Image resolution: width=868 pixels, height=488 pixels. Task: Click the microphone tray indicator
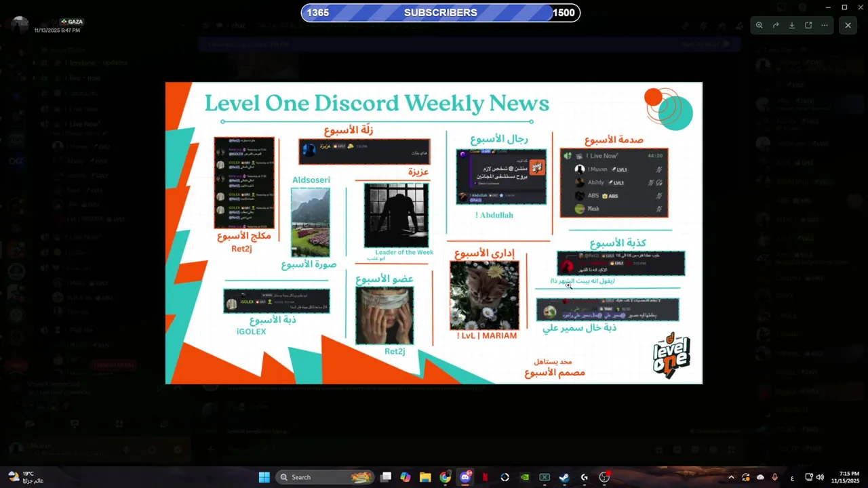[x=775, y=477]
